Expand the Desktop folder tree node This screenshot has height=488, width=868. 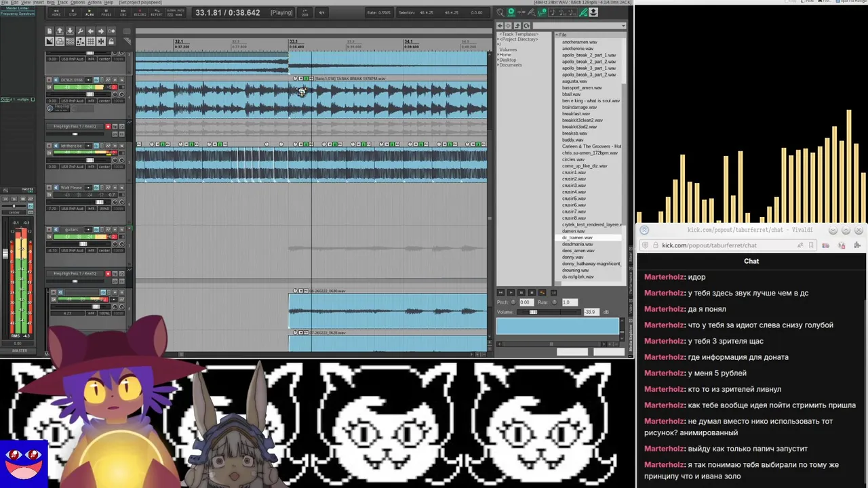pos(498,60)
